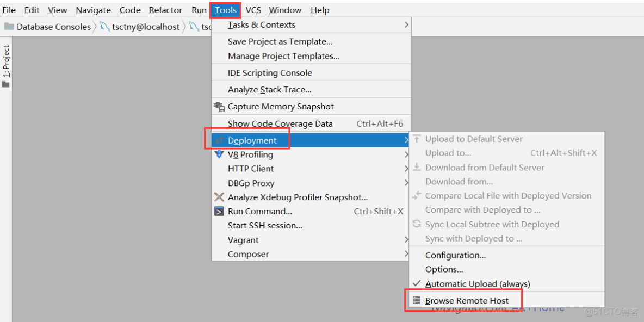
Task: Select Save Project as Template...
Action: (x=280, y=41)
